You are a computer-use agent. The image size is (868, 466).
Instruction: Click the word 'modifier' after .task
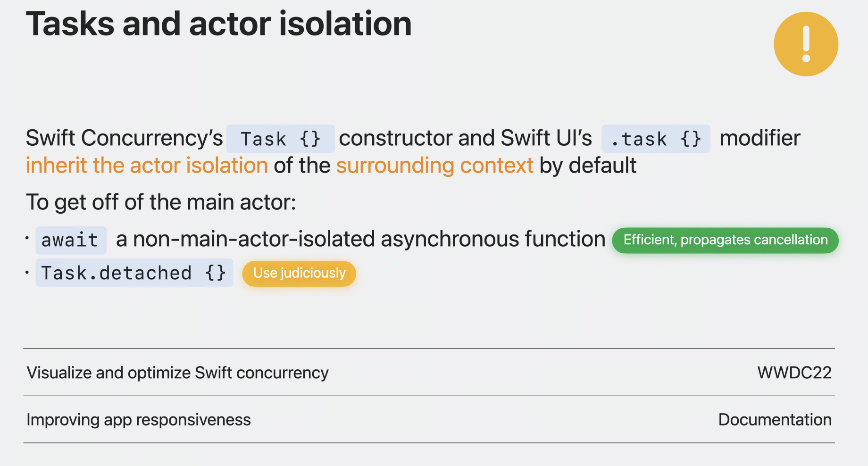(x=760, y=138)
